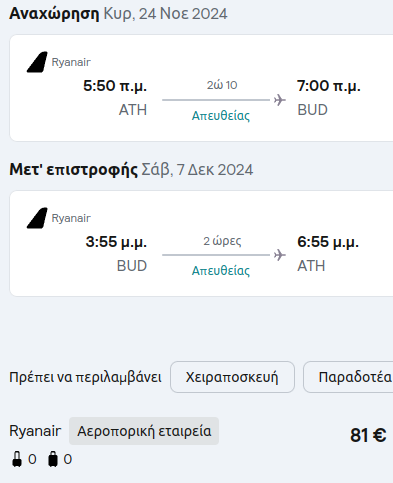Click the Αναχώρηση Κυρ, 24 Νοε 2024 heading

click(x=118, y=14)
